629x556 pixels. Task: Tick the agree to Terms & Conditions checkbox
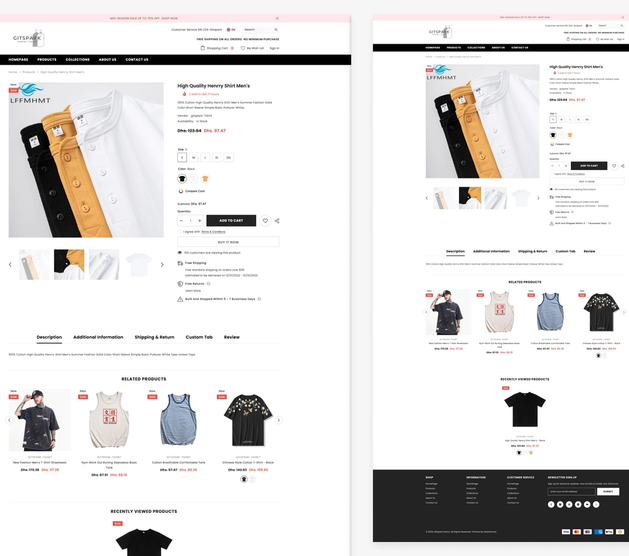[x=179, y=231]
